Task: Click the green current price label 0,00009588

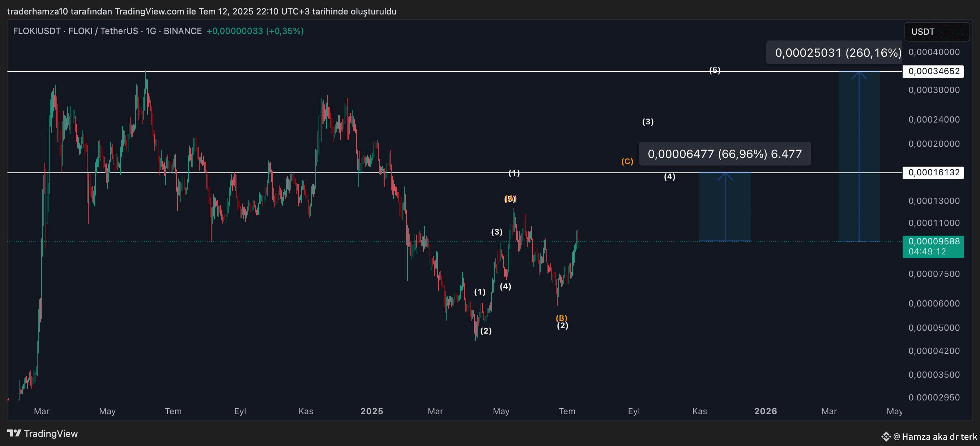Action: 933,241
